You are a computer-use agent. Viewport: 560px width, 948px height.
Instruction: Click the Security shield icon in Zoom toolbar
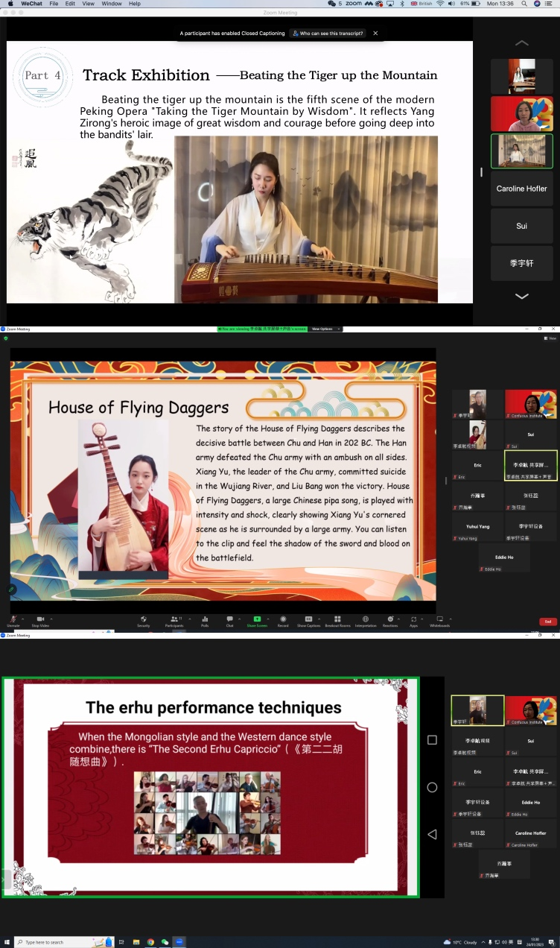[143, 619]
